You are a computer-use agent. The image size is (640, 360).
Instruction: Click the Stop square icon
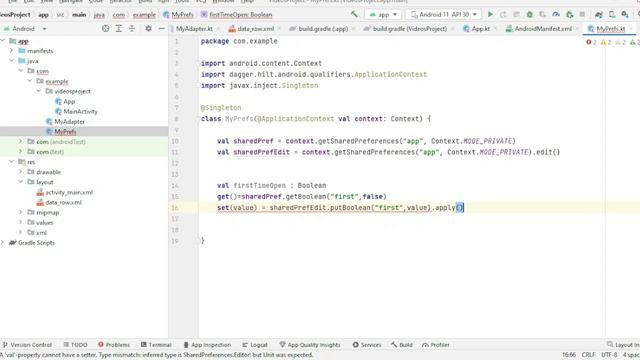pyautogui.click(x=582, y=14)
